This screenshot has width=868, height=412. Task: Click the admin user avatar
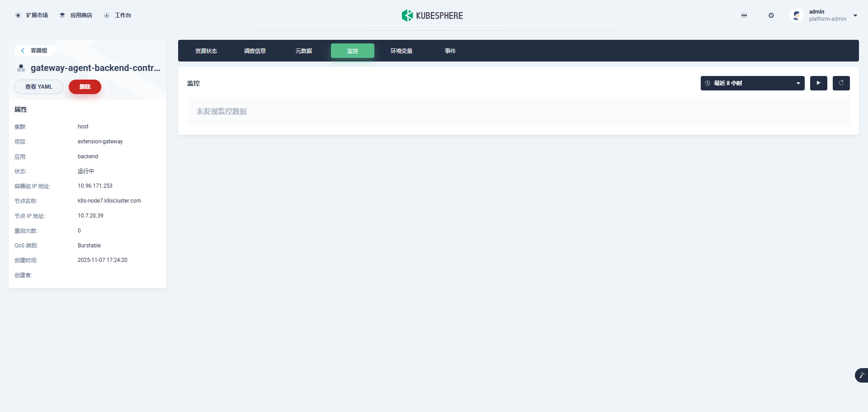[796, 15]
